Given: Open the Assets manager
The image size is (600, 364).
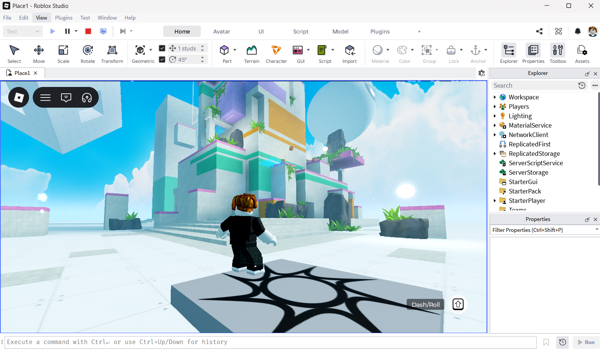Looking at the screenshot, I should (x=582, y=54).
